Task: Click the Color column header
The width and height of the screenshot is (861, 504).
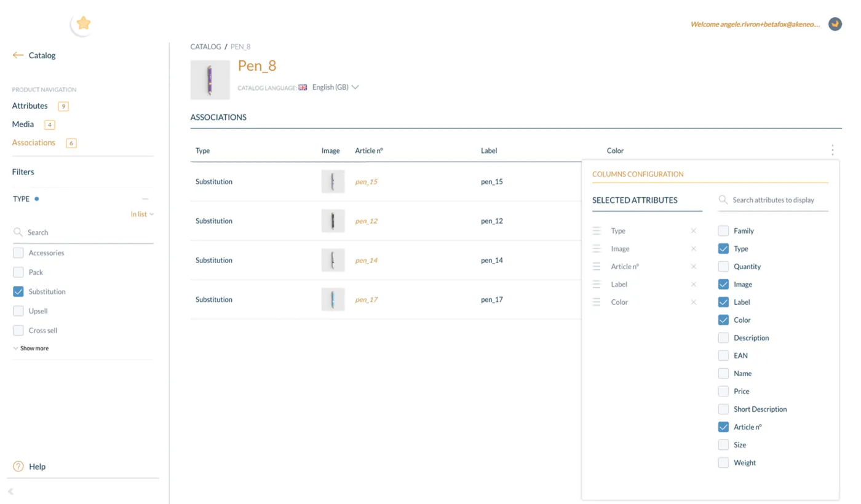Action: [x=616, y=151]
